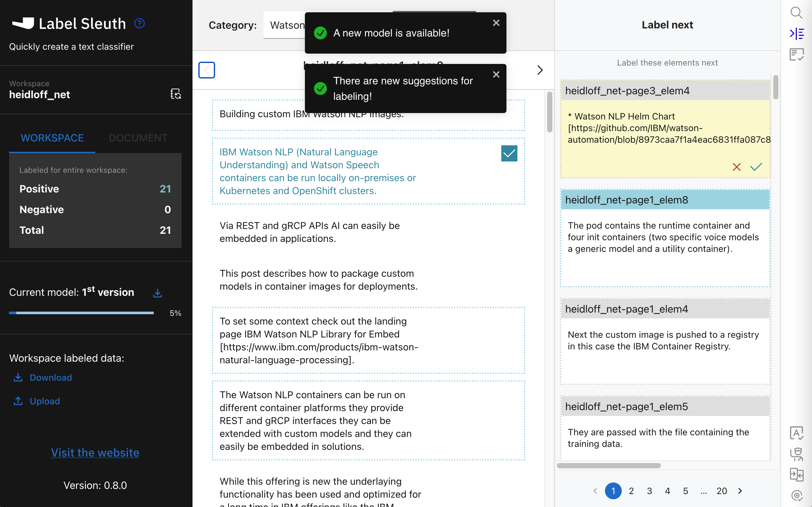Go to page 20 of suggestions
The width and height of the screenshot is (812, 507).
click(722, 491)
